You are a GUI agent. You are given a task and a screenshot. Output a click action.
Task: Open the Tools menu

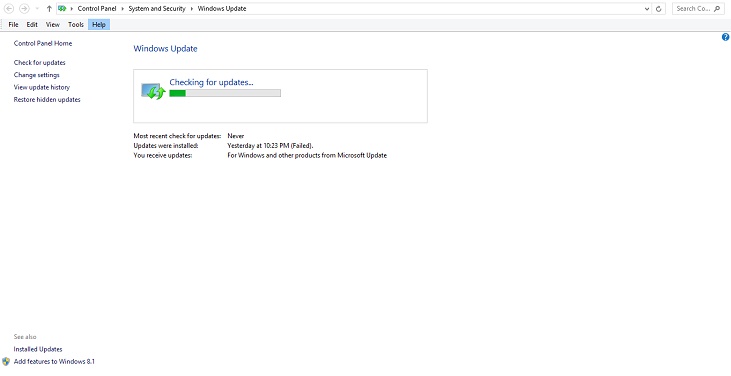[76, 25]
